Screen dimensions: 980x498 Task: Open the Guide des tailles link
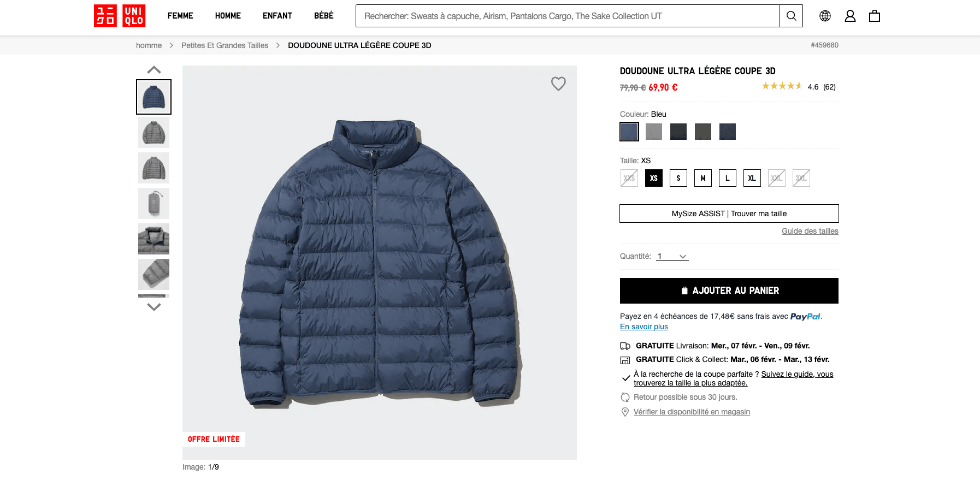click(810, 231)
